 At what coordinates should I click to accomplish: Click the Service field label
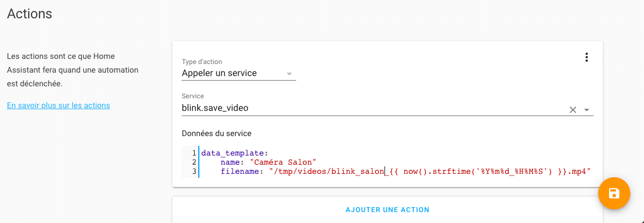coord(193,96)
